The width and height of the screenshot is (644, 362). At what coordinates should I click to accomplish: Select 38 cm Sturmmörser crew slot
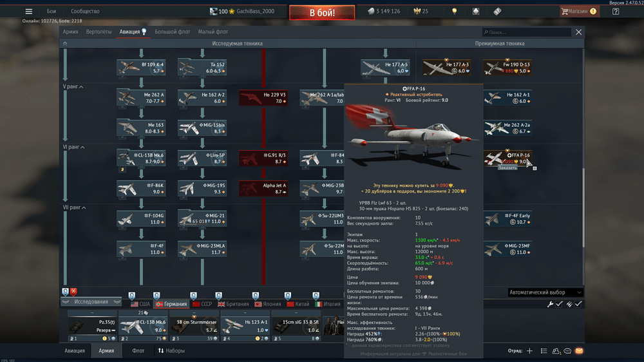(x=194, y=327)
